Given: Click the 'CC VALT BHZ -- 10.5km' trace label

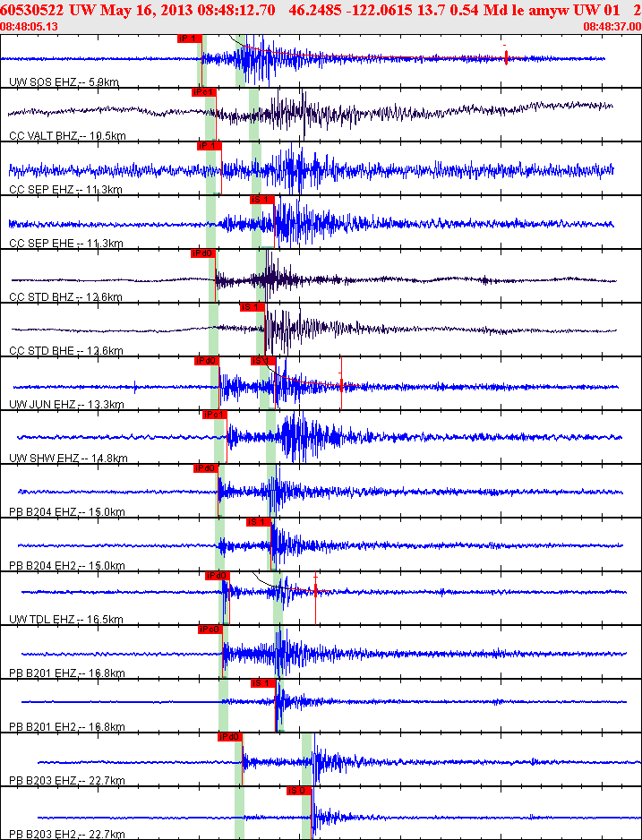Looking at the screenshot, I should coord(67,135).
